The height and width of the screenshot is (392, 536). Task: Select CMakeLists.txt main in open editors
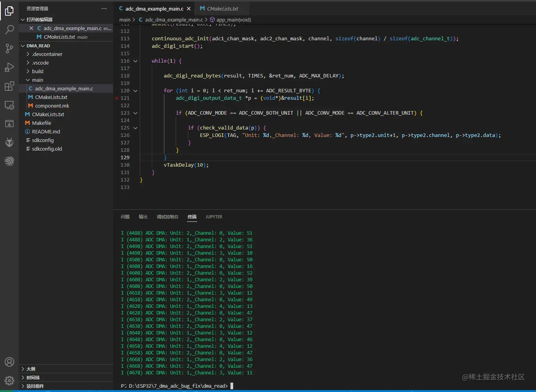[66, 37]
